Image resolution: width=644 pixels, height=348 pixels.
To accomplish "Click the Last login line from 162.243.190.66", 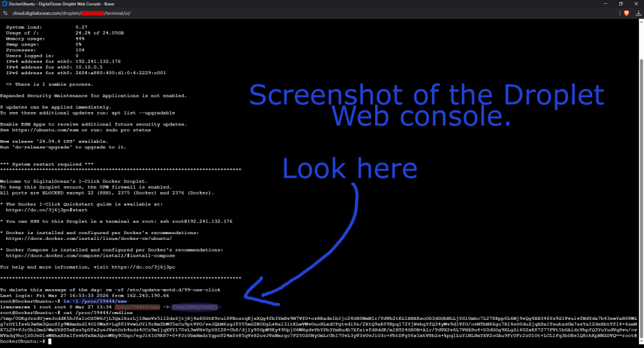I will pyautogui.click(x=84, y=296).
